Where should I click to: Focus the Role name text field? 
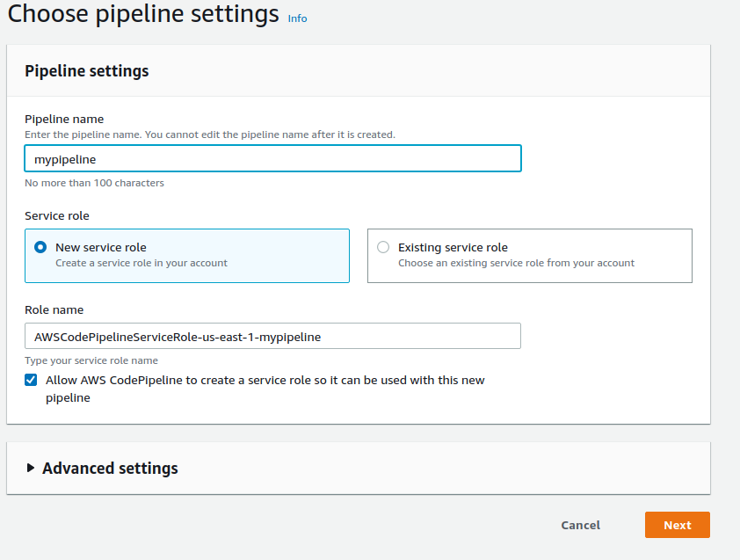tap(272, 336)
